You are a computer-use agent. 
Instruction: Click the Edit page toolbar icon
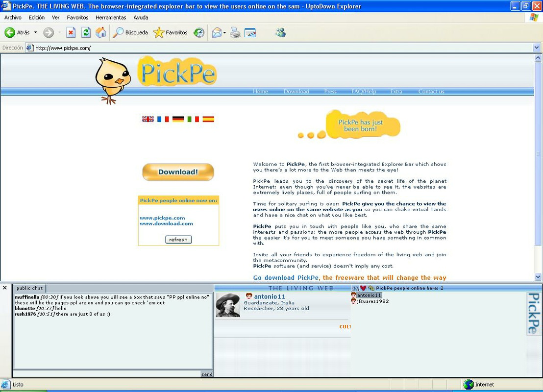point(250,32)
